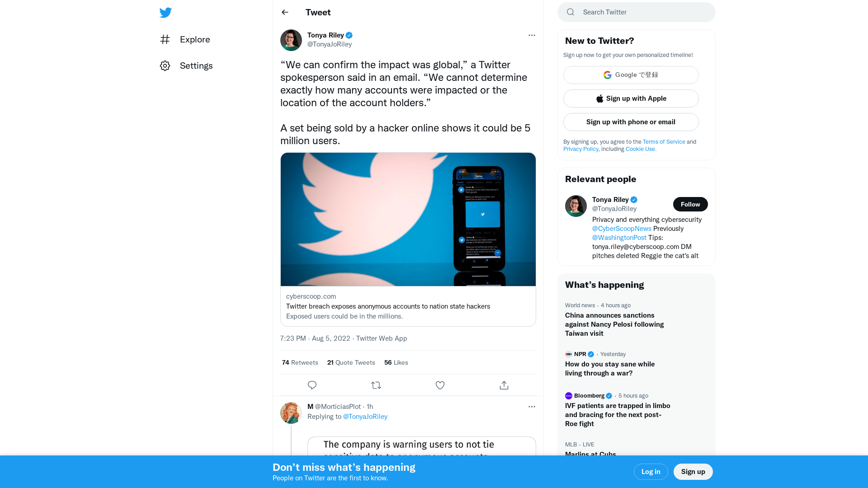
Task: Like the tweet with the heart icon
Action: [440, 385]
